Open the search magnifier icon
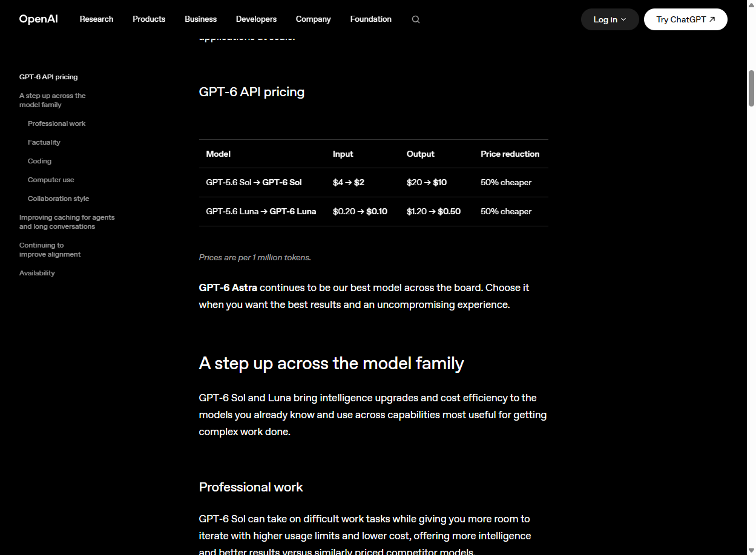The width and height of the screenshot is (756, 555). tap(416, 19)
